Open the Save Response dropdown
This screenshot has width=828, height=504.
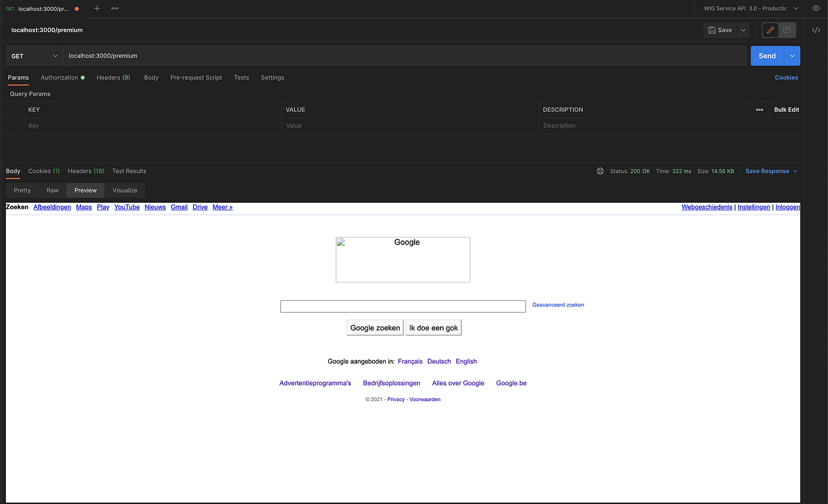click(x=771, y=171)
